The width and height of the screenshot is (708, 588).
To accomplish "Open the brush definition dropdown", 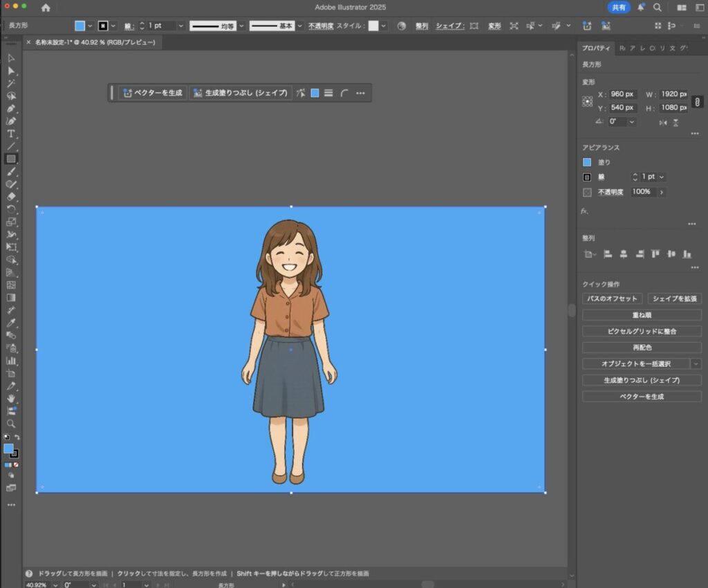I will pos(300,26).
